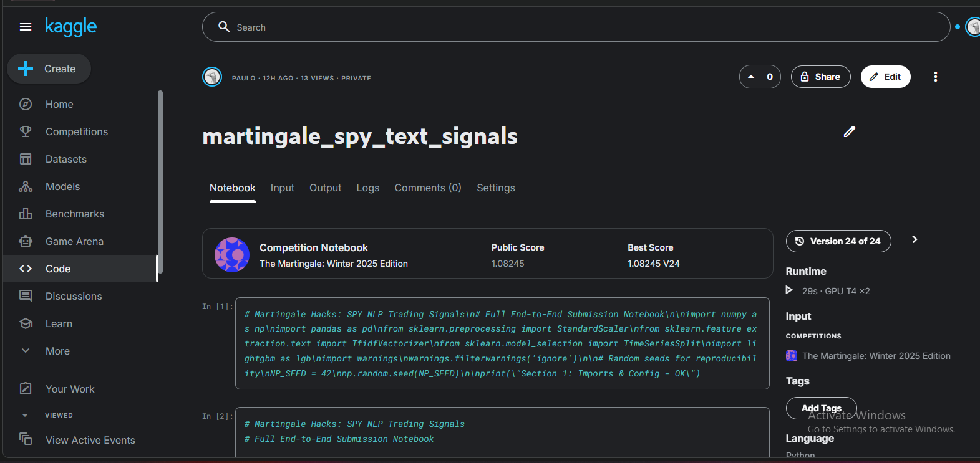
Task: Click the Discussions chat icon
Action: pos(26,296)
